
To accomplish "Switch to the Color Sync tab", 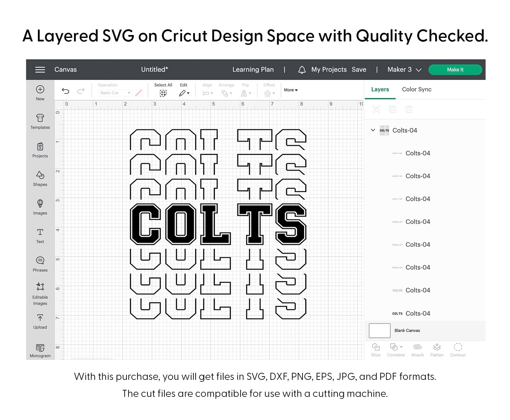I will coord(417,90).
